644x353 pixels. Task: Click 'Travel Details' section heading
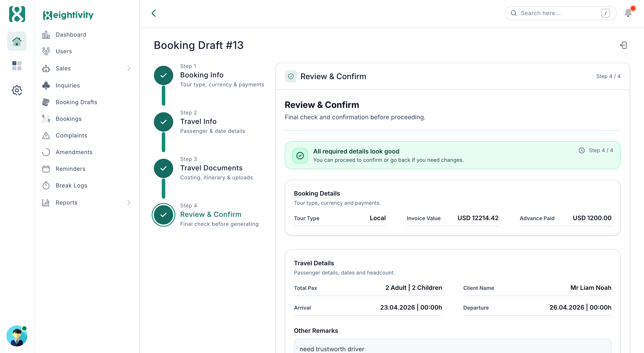[314, 263]
